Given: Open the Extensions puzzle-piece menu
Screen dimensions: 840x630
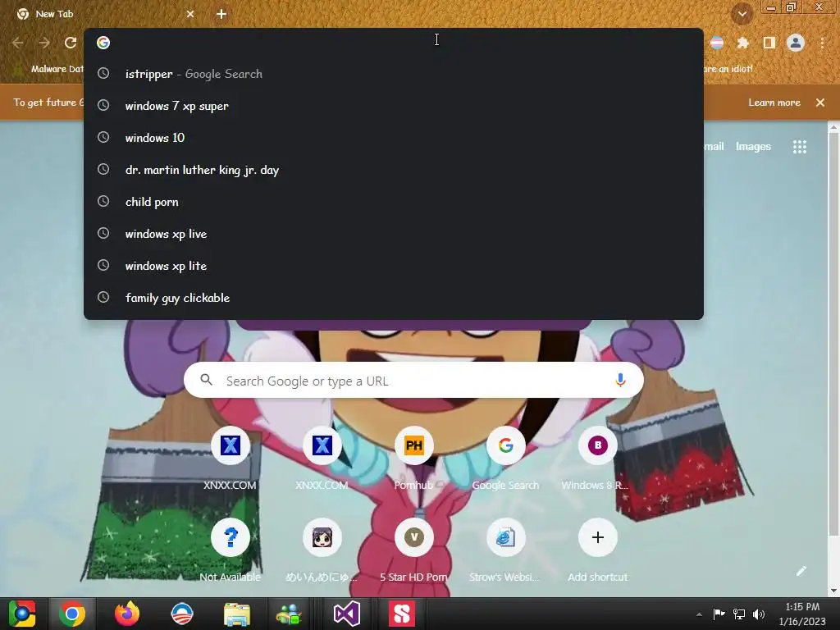Looking at the screenshot, I should (742, 43).
